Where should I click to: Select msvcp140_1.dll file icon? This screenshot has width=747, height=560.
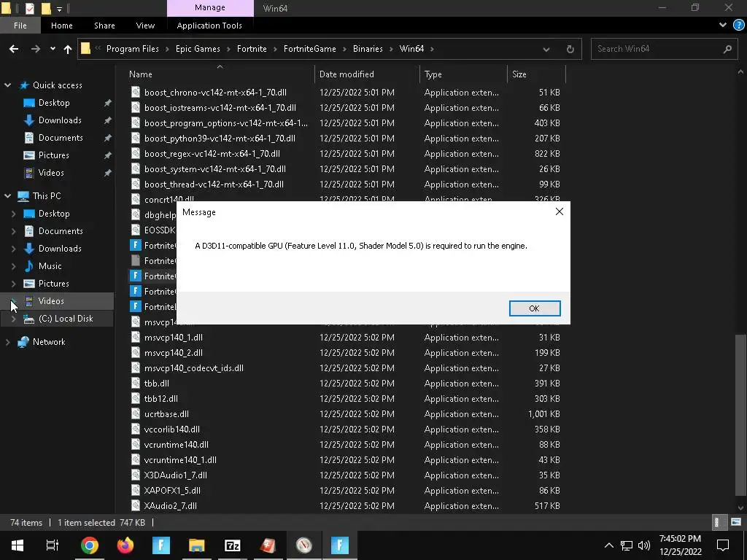(136, 337)
